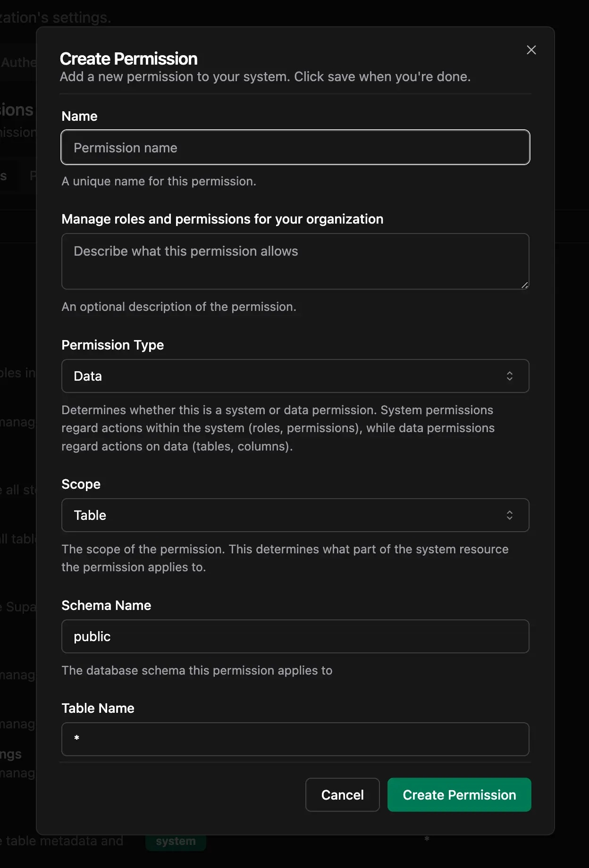The width and height of the screenshot is (589, 868).
Task: Click the Table Name field containing asterisk
Action: (295, 739)
